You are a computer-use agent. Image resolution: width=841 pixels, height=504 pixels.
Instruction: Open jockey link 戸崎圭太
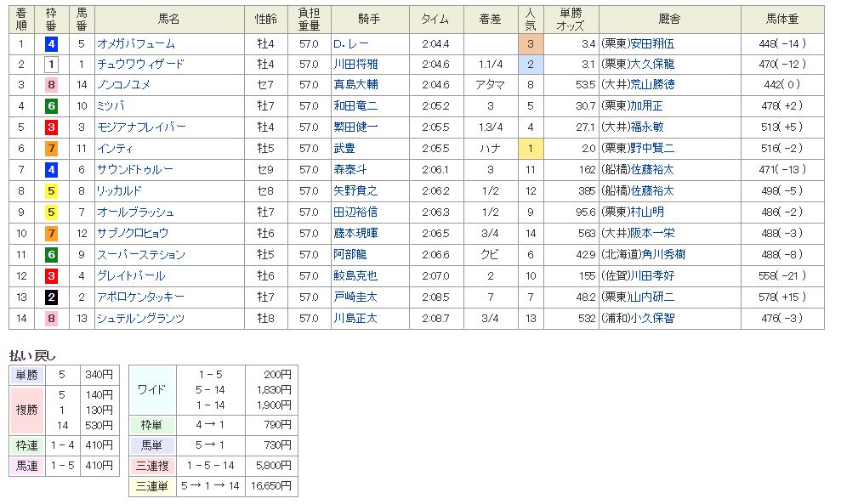click(355, 297)
